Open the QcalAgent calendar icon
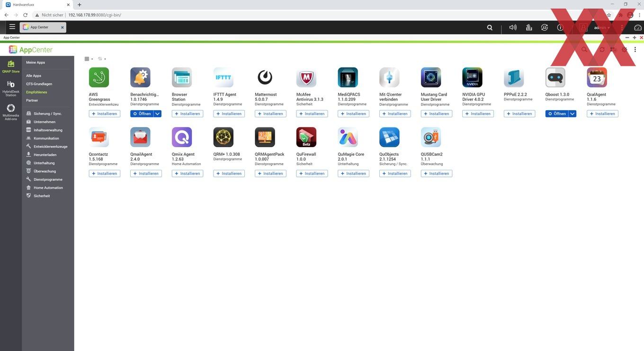 tap(597, 78)
